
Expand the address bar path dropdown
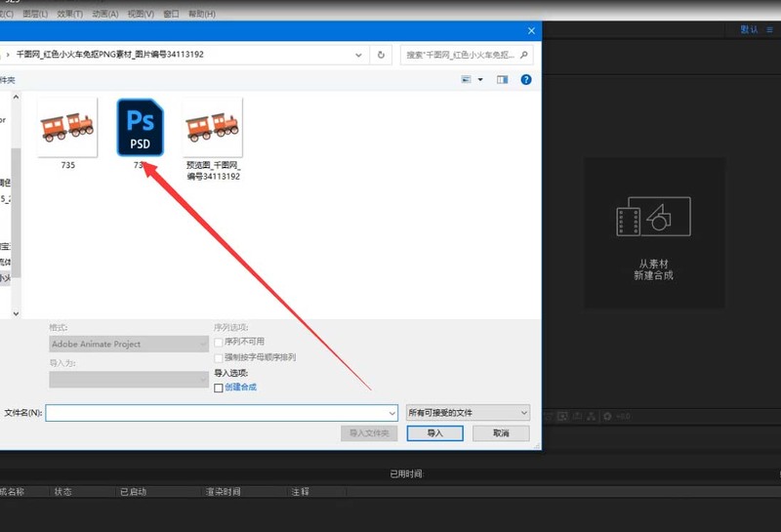[x=358, y=55]
